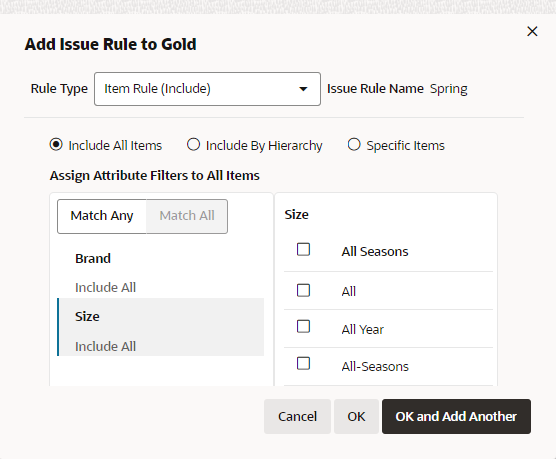The image size is (556, 459).
Task: Check the All checkbox
Action: click(x=304, y=291)
